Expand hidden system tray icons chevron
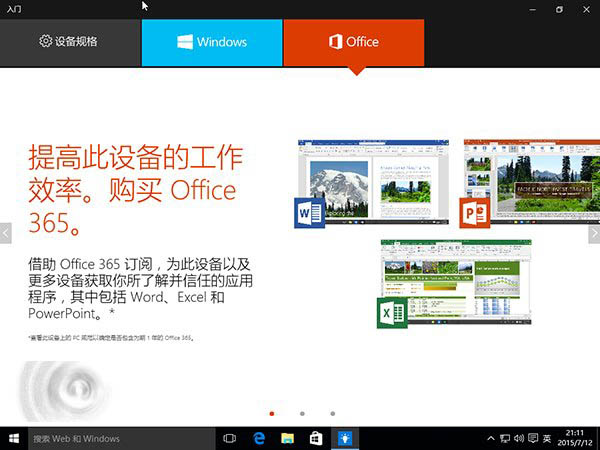This screenshot has height=450, width=600. (491, 439)
